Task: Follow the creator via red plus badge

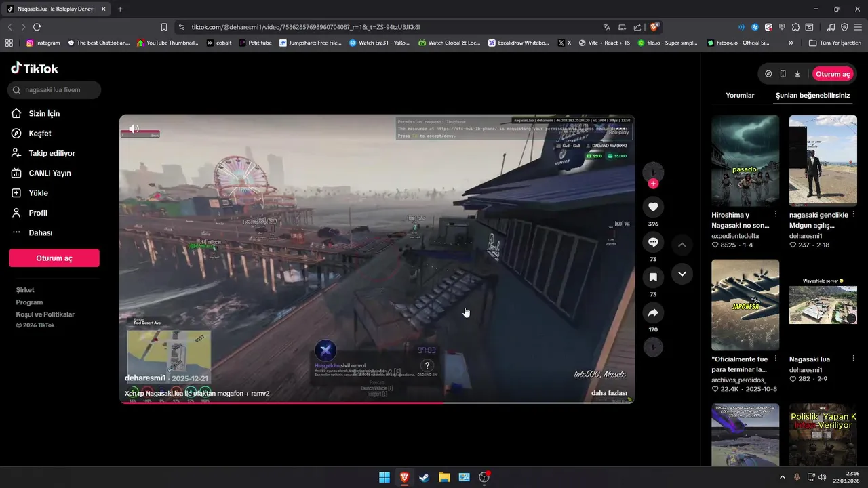Action: pos(653,184)
